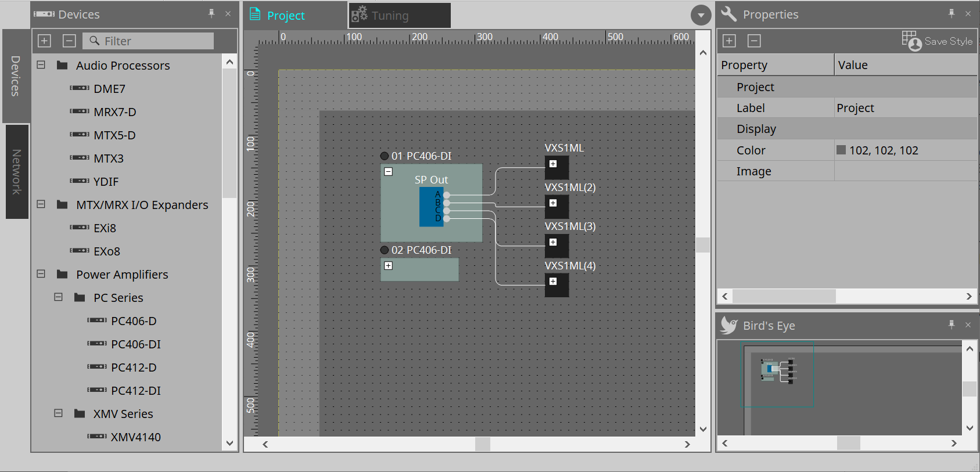Switch to the Project sheet tab

[295, 15]
